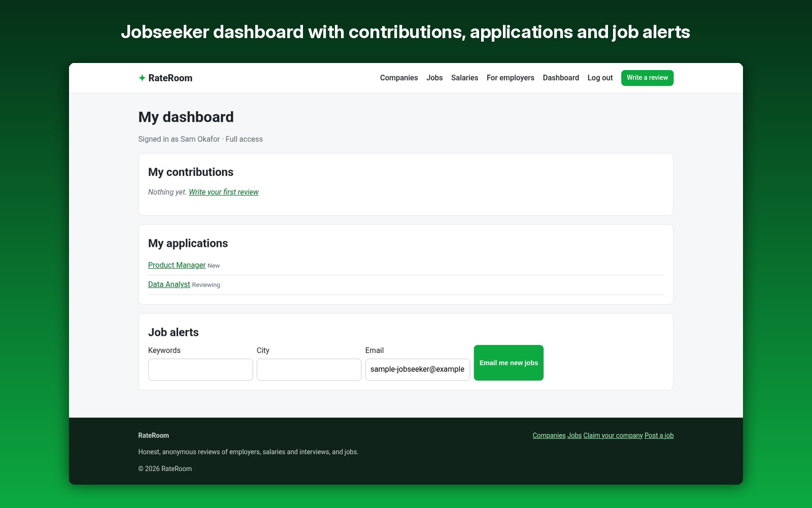Open the Product Manager application

[177, 265]
